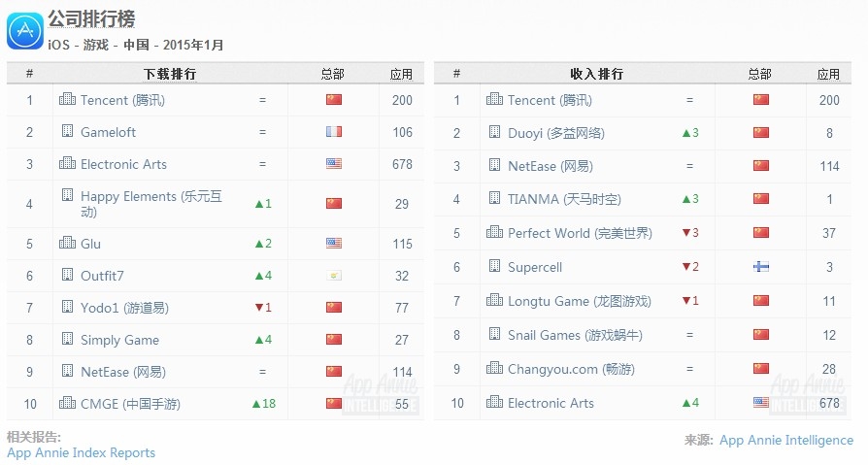This screenshot has width=868, height=465.
Task: Click the Yodo1 (游道易) app count 77
Action: pos(402,308)
